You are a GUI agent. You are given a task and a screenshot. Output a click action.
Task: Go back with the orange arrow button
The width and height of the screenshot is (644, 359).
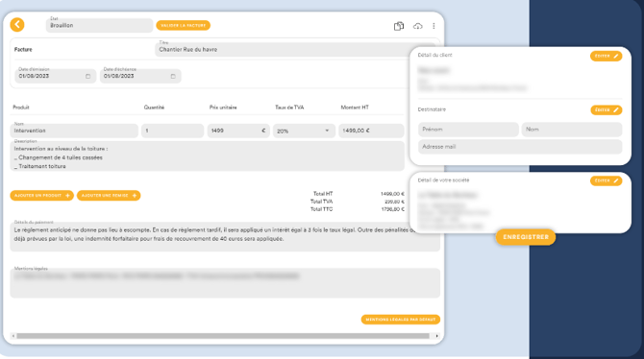(17, 25)
